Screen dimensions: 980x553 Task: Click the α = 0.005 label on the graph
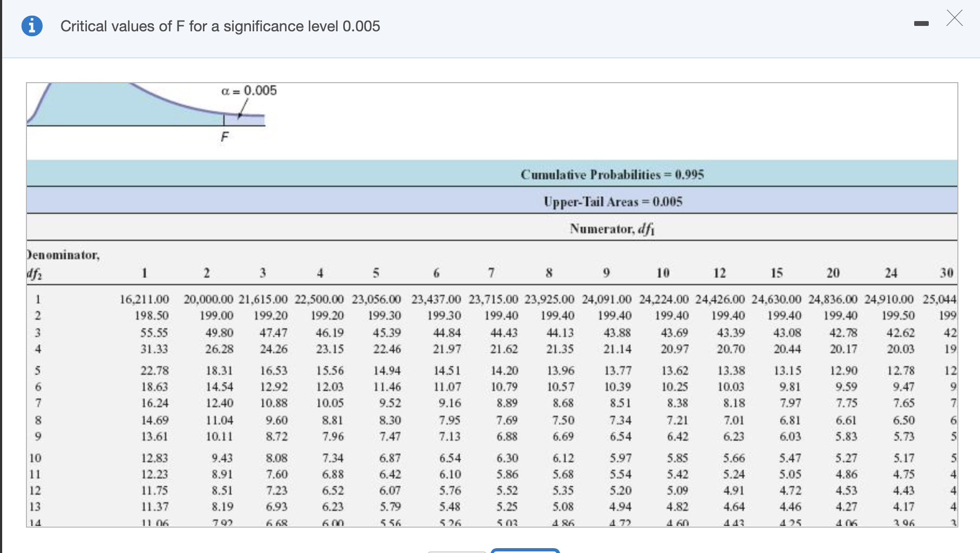tap(250, 91)
